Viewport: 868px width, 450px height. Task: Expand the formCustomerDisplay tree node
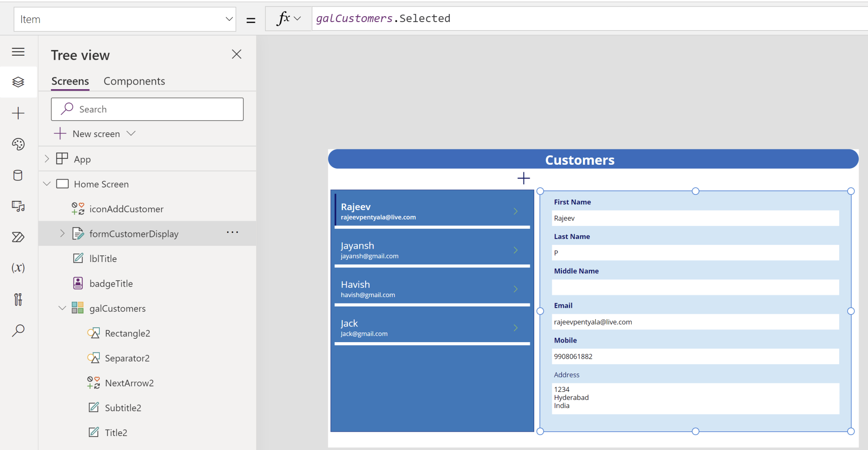click(62, 233)
